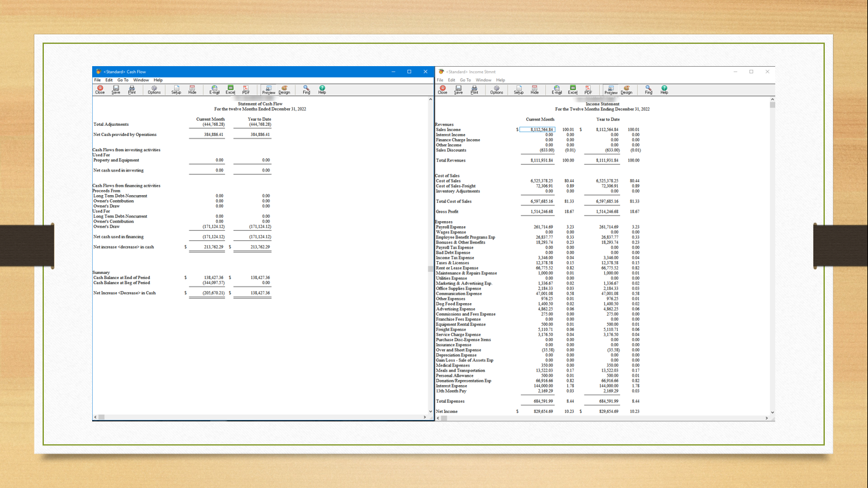
Task: Click Help icon in Cash Flow toolbar
Action: 322,90
